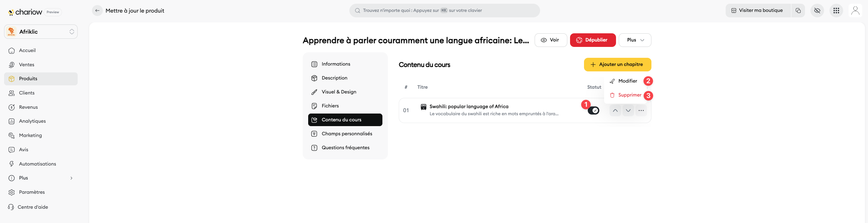
Task: Open Centre d'aide headset icon
Action: [x=11, y=207]
